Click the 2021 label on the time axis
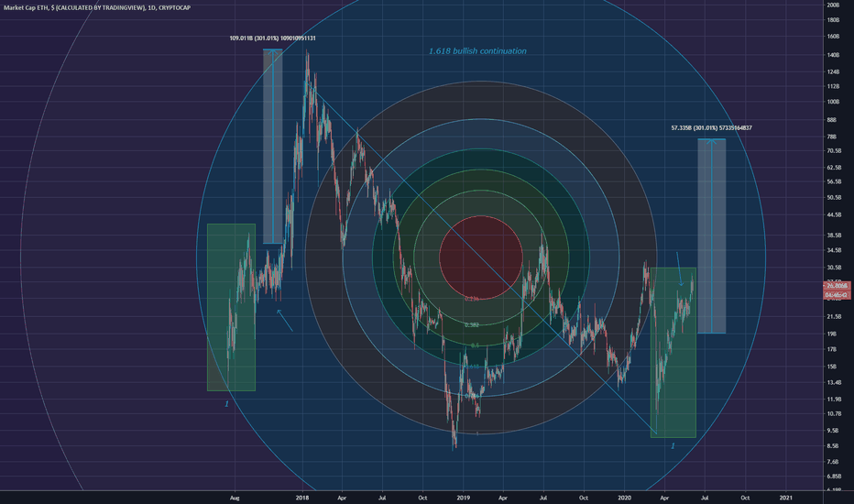Viewport: 854px width, 504px height. (x=785, y=498)
